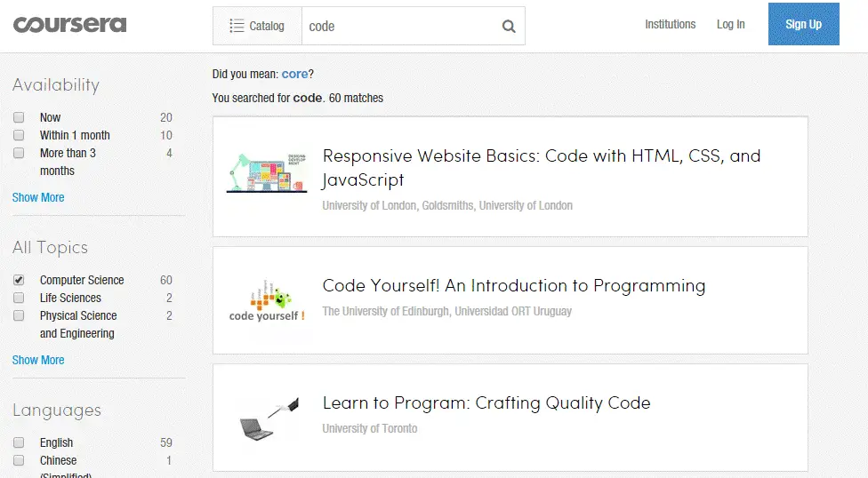Click the Availability section heading
The width and height of the screenshot is (868, 478).
56,84
